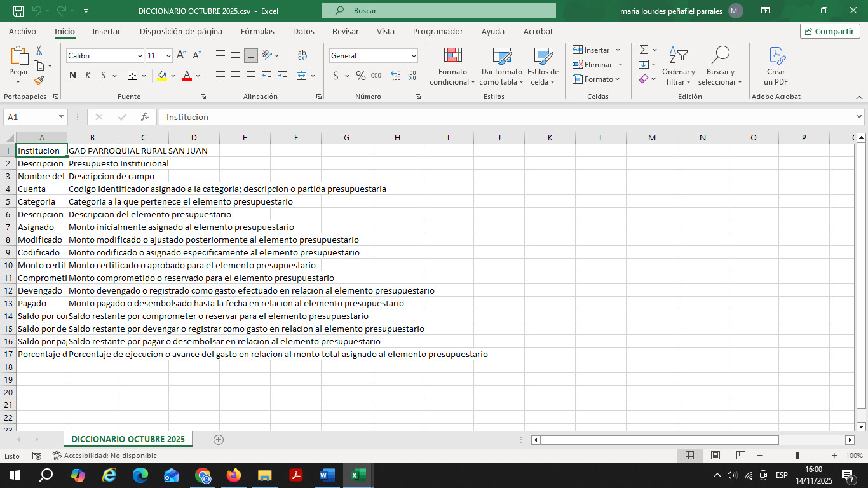This screenshot has width=868, height=488.
Task: Switch to Page Layout view in status bar
Action: pyautogui.click(x=715, y=456)
